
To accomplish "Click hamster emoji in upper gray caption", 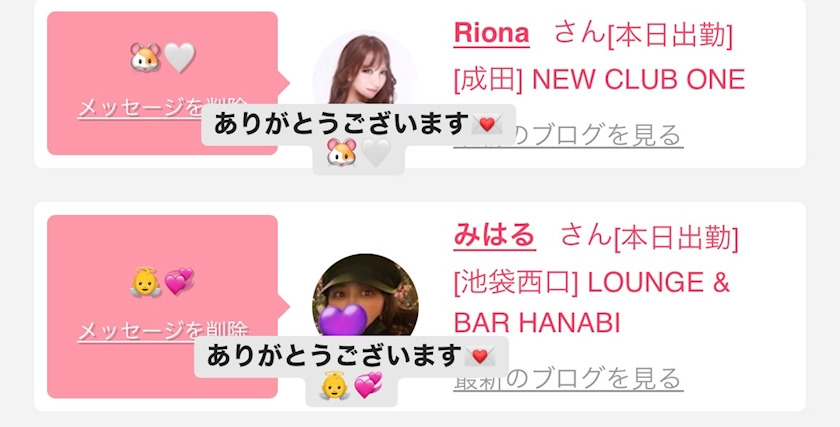I will click(342, 154).
